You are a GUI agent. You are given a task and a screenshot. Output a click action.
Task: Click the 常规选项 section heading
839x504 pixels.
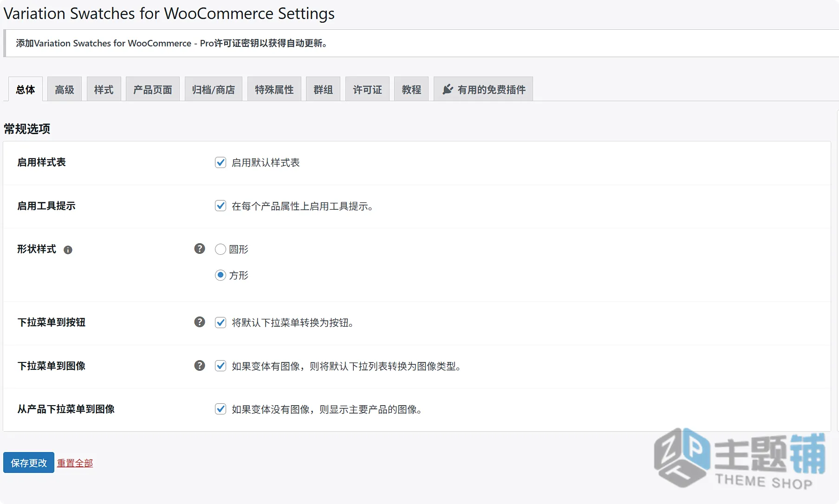coord(27,129)
